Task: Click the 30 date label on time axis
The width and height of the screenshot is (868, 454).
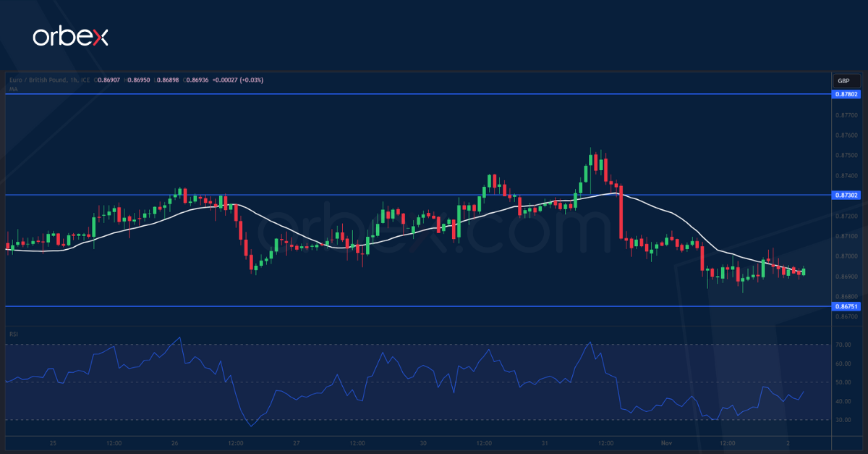Action: click(x=422, y=442)
